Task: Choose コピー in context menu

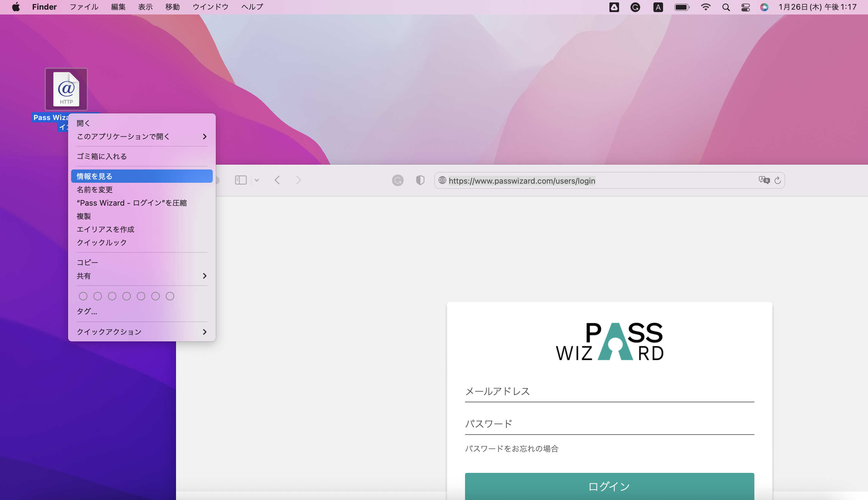Action: (142, 262)
